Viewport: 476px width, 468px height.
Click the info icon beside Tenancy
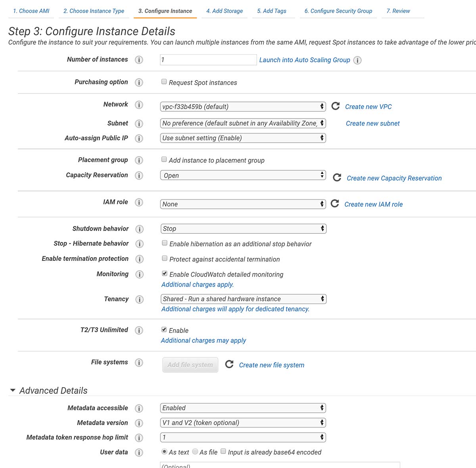(139, 299)
